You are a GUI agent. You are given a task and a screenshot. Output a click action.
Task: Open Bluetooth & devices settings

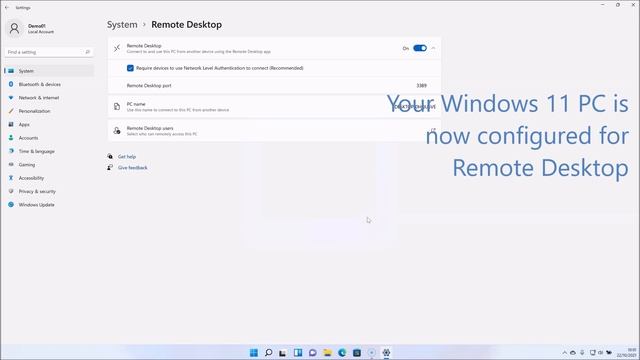coord(49,84)
